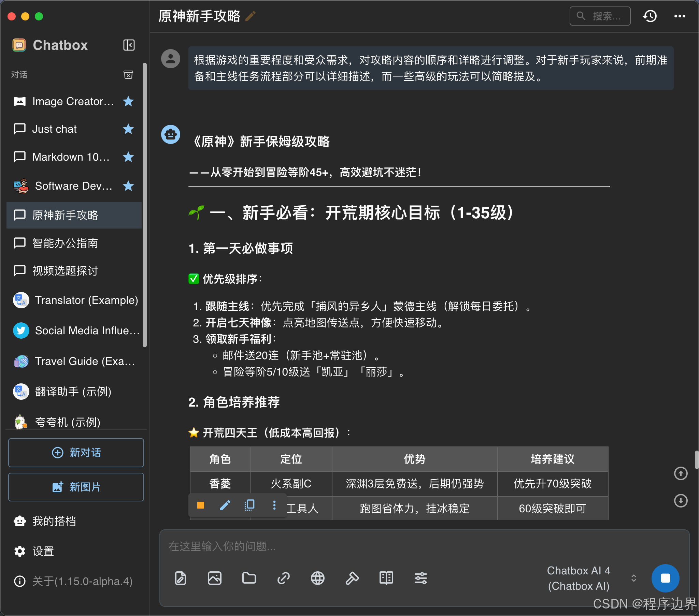699x616 pixels.
Task: Jump to bottom with the down arrow circle
Action: (x=681, y=501)
